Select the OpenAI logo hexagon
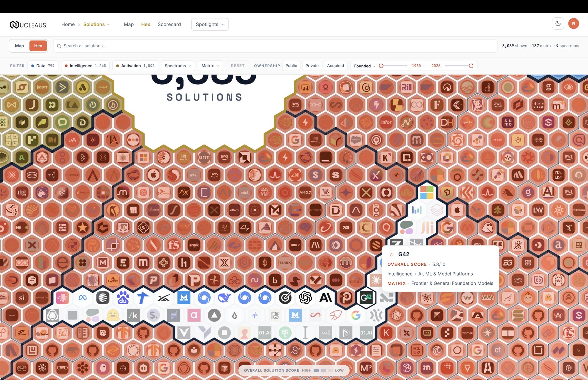 (305, 298)
